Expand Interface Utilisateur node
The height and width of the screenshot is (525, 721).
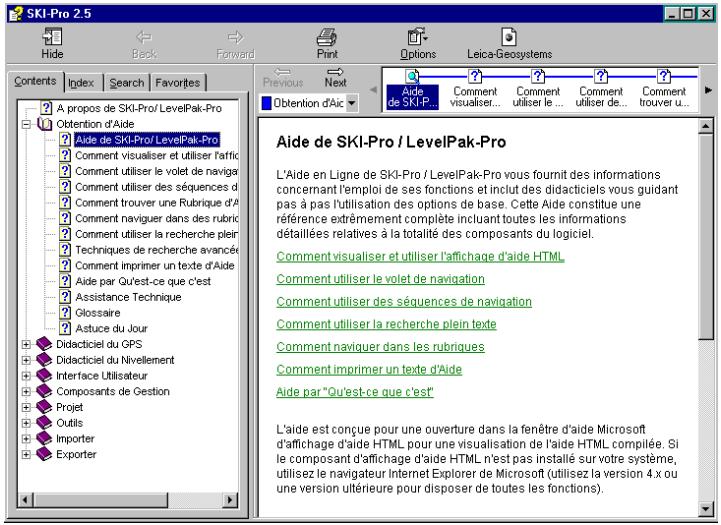26,376
